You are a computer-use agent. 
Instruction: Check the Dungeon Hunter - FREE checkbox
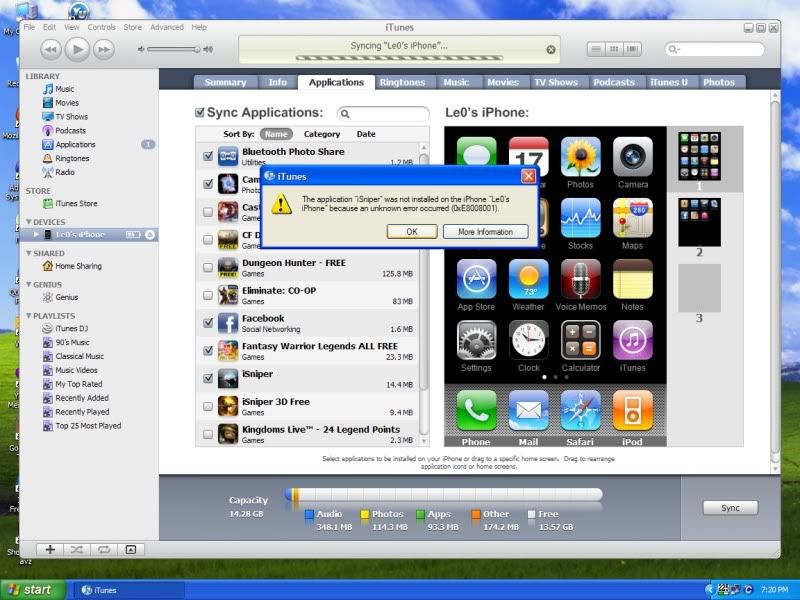[208, 267]
